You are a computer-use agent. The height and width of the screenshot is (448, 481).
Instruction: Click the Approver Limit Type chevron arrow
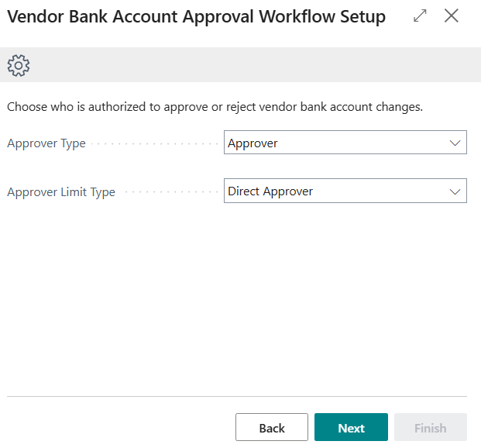point(455,191)
